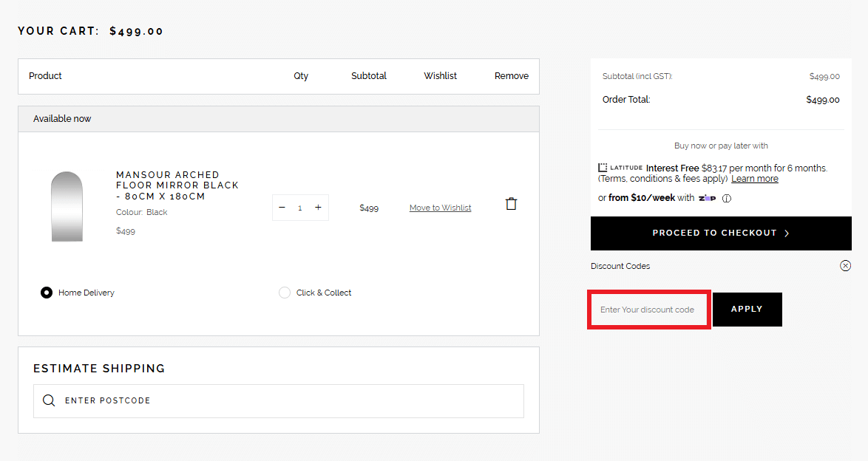This screenshot has height=461, width=868.
Task: Click the Order Total amount $499.00
Action: [823, 100]
